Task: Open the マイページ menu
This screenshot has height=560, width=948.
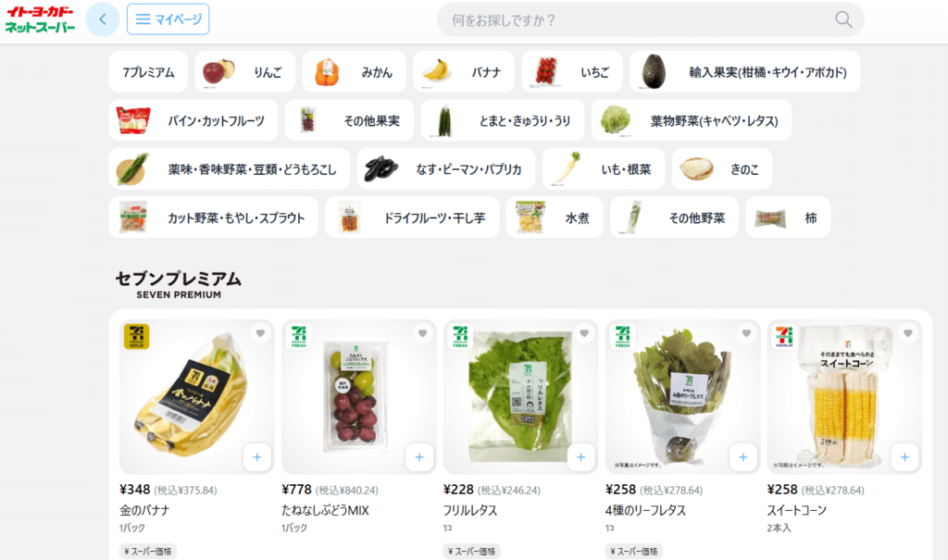Action: tap(168, 19)
